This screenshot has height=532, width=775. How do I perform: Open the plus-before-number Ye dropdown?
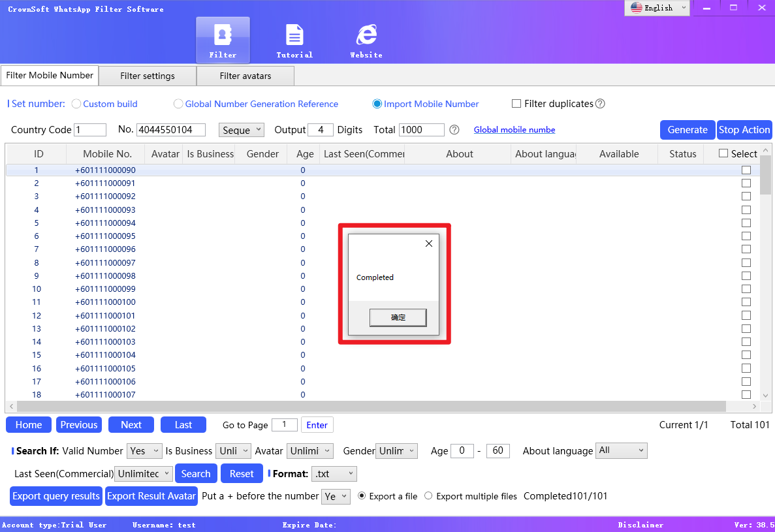click(336, 497)
